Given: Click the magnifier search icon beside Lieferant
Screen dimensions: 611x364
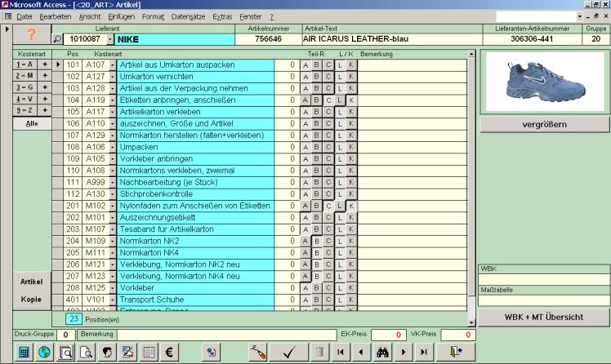Looking at the screenshot, I should 56,38.
